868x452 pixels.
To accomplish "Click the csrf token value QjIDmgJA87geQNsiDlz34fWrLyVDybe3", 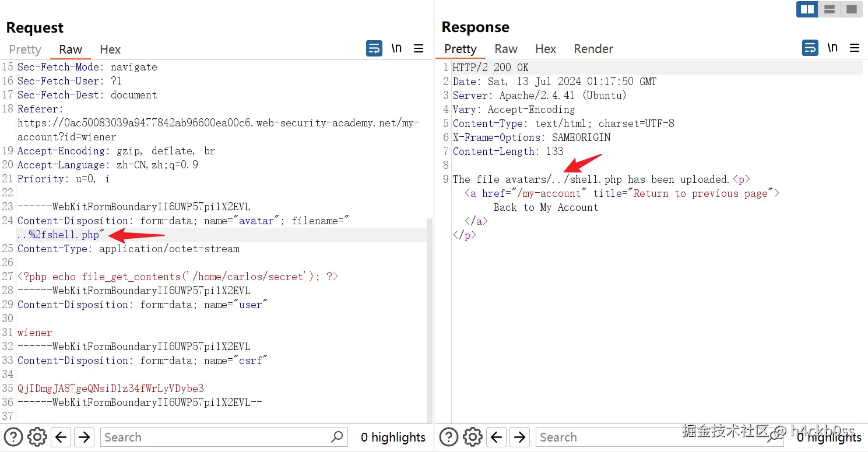I will 111,389.
